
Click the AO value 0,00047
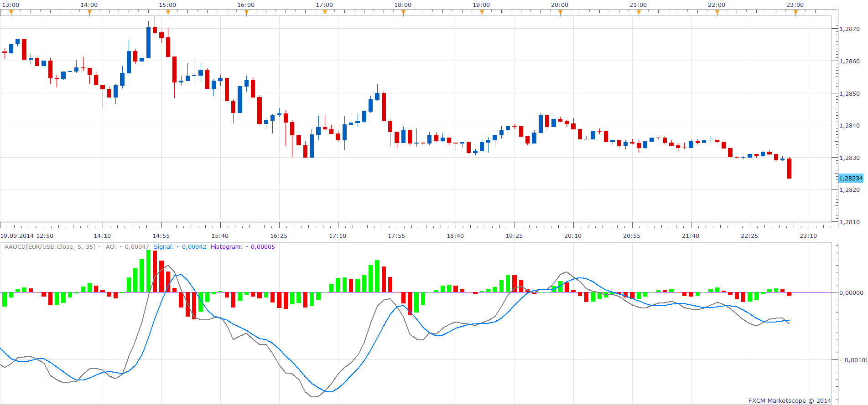pyautogui.click(x=137, y=247)
